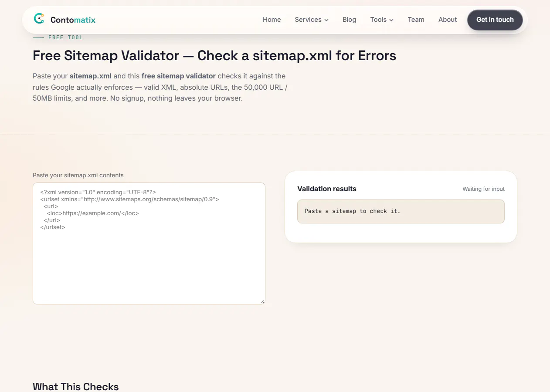Visit the Team page

pos(416,20)
